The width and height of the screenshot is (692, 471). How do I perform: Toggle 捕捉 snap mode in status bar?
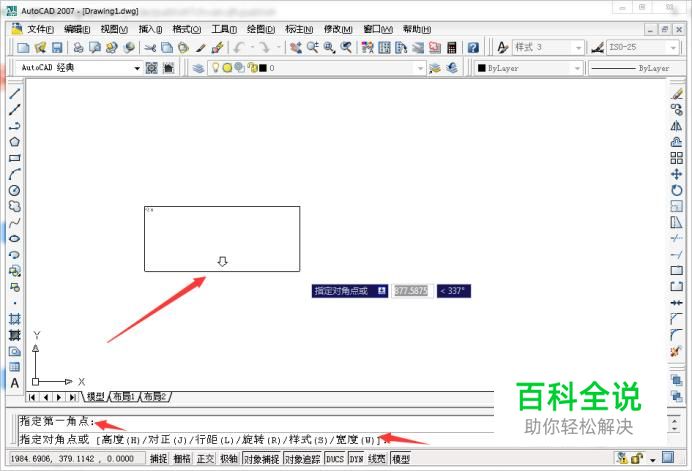[158, 459]
